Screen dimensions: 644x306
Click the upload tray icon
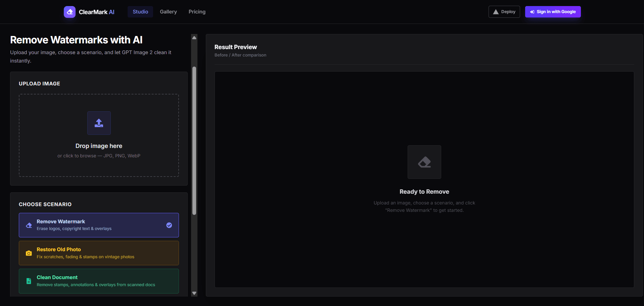point(99,123)
